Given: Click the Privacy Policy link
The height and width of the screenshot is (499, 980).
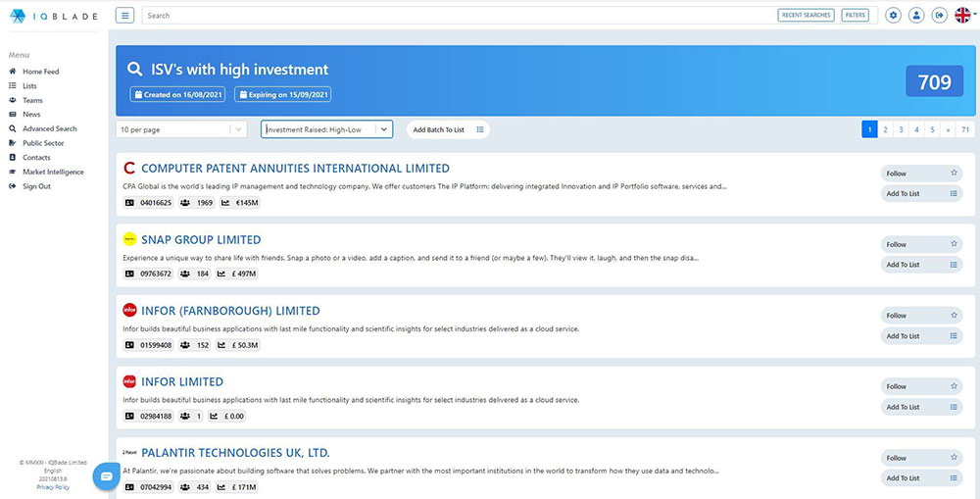Looking at the screenshot, I should pyautogui.click(x=53, y=487).
